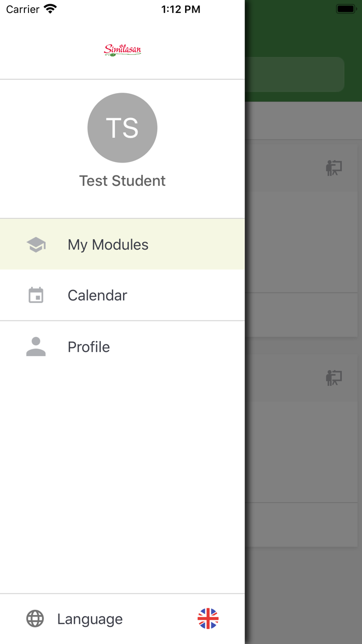The image size is (362, 644).
Task: Click the graduation cap icon beside My Modules
Action: 36,244
